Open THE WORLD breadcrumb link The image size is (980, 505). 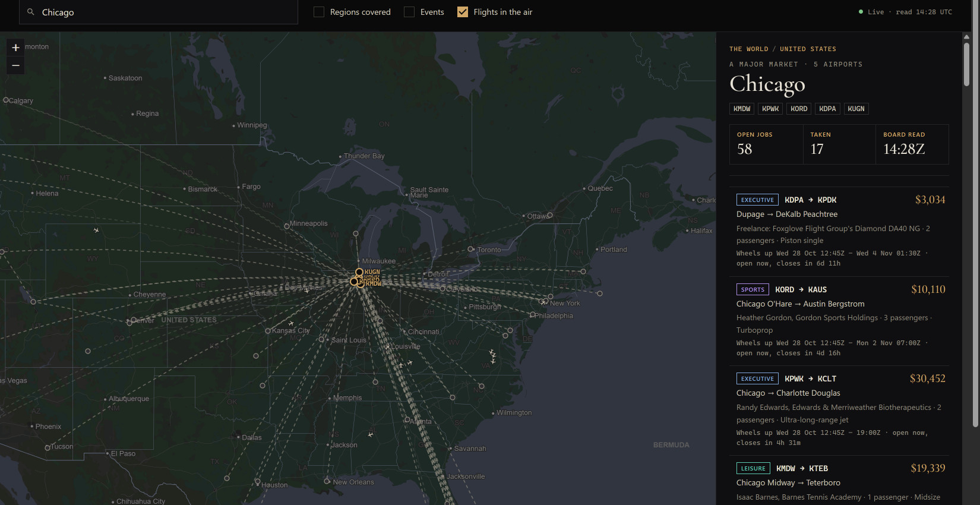749,49
